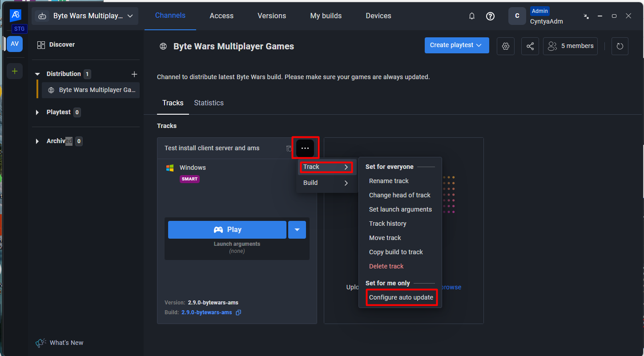644x356 pixels.
Task: Add a distribution channel using plus icon
Action: (x=134, y=74)
